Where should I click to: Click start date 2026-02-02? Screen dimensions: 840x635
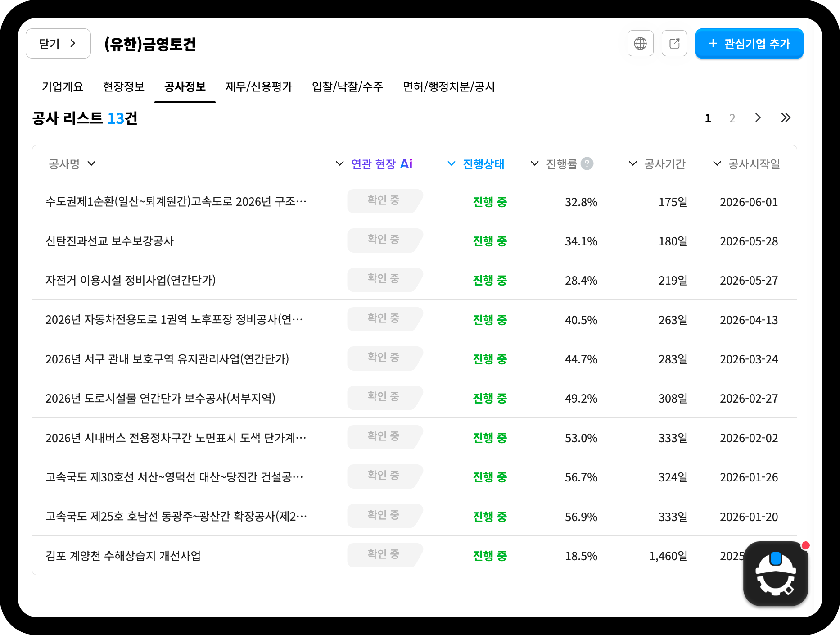point(749,438)
